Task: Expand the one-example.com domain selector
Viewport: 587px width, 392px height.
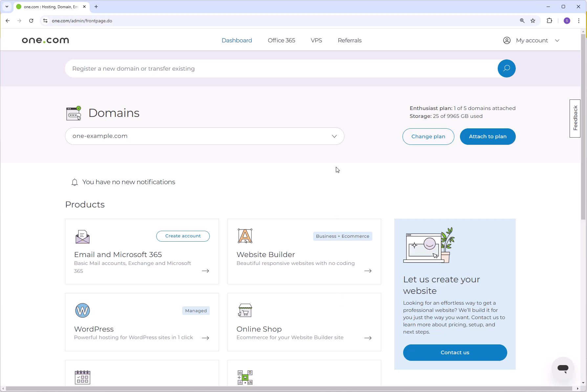Action: pos(334,136)
